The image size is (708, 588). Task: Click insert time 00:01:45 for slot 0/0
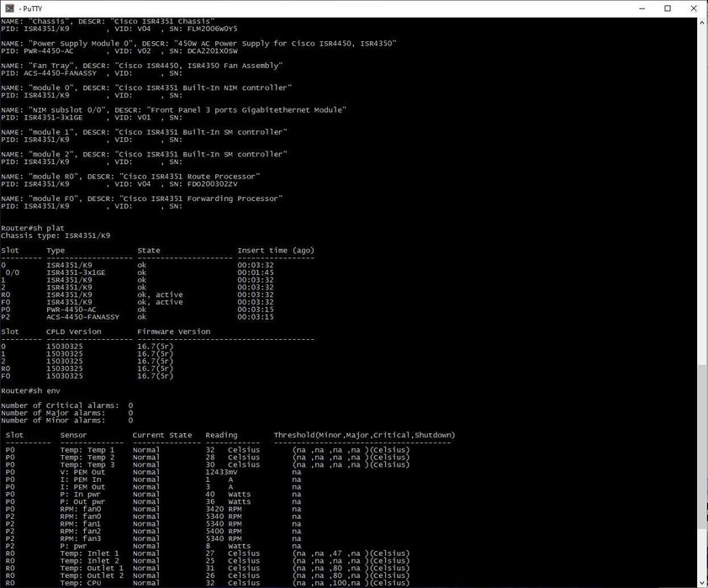(256, 273)
